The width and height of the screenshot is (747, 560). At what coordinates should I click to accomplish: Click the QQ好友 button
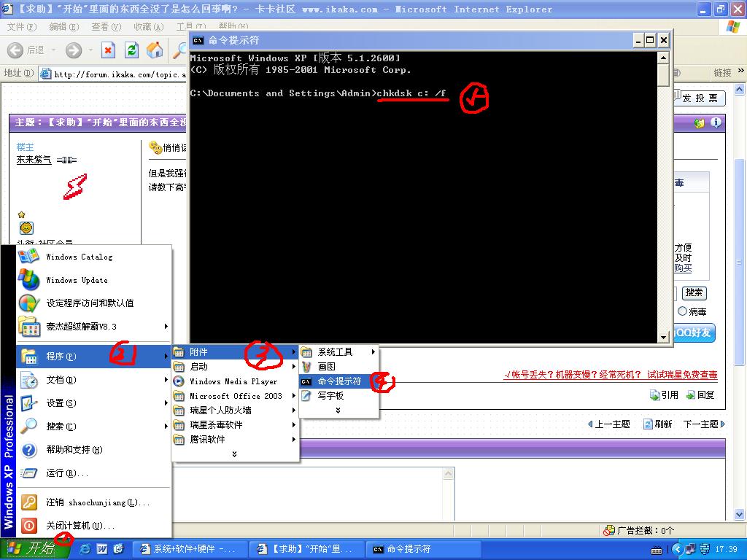point(694,332)
